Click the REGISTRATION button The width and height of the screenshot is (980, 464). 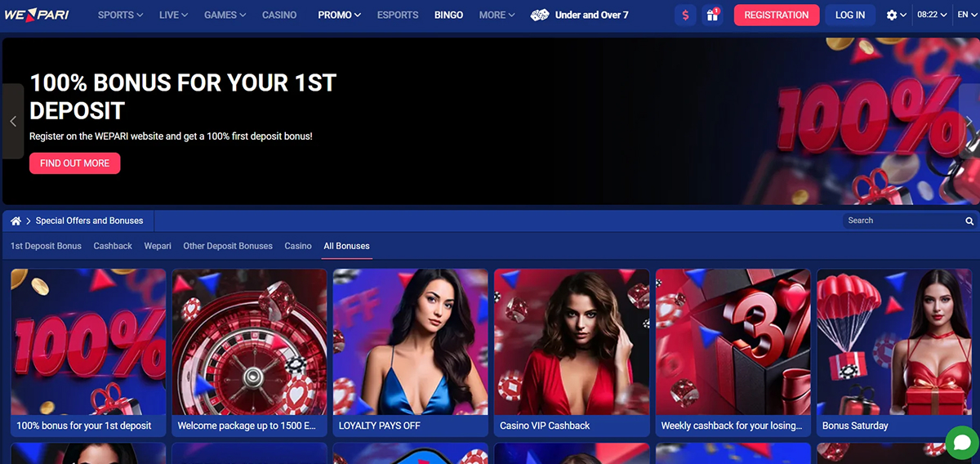(777, 15)
